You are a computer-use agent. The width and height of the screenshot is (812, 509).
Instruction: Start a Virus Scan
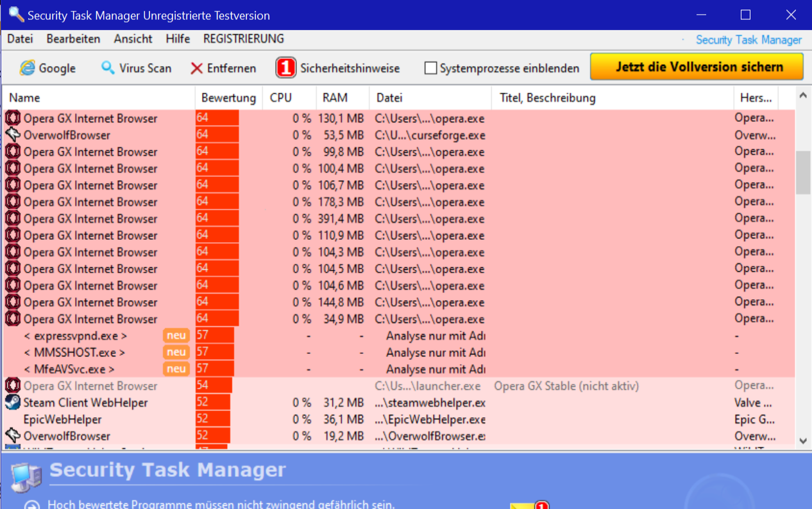point(136,67)
